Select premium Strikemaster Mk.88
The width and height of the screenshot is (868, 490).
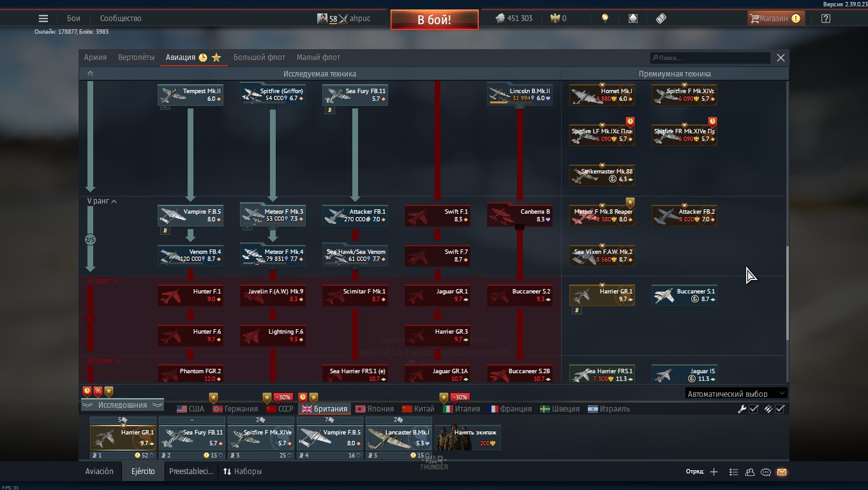602,175
